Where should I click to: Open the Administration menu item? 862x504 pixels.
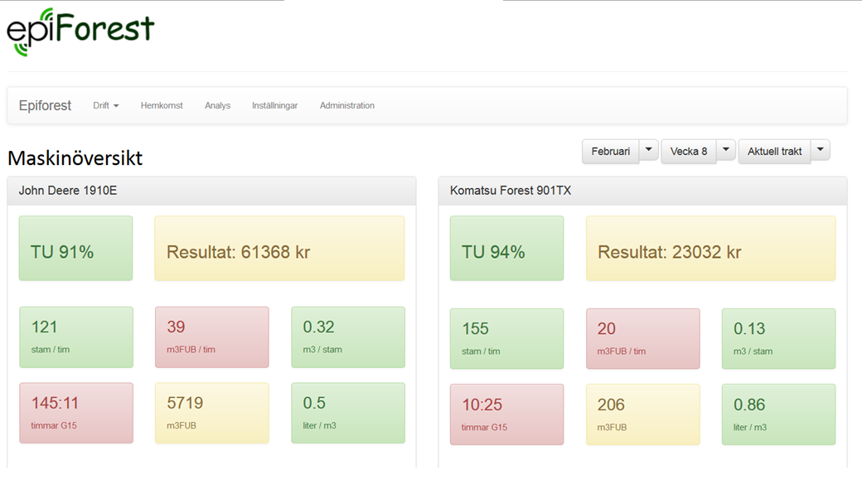(347, 105)
